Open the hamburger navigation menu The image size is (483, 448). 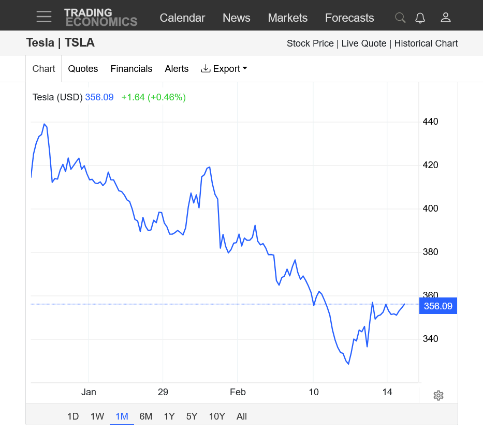coord(44,17)
